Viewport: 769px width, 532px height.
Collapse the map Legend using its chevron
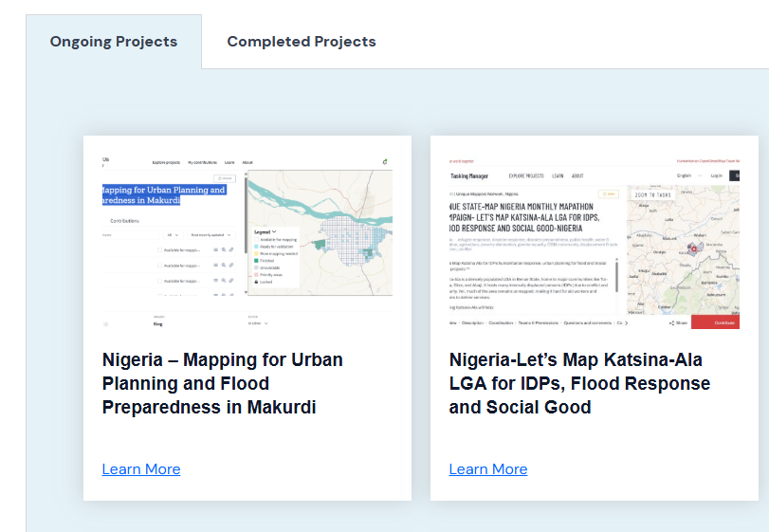(x=274, y=231)
